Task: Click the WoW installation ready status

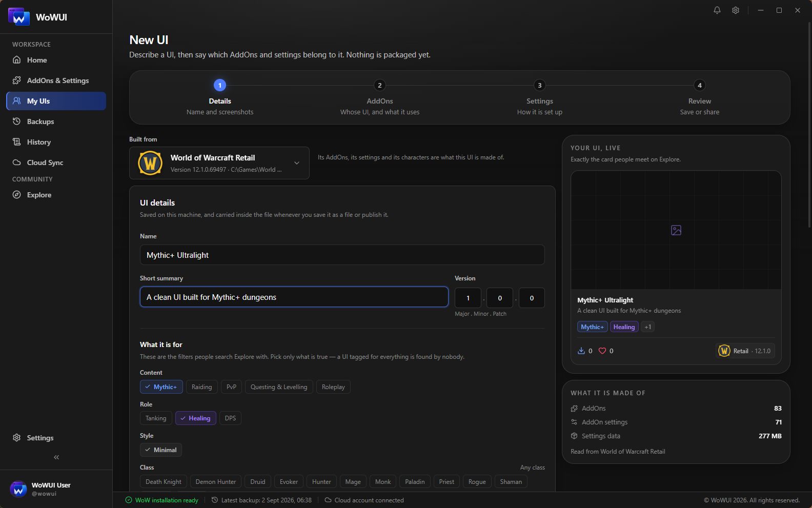Action: [x=162, y=500]
